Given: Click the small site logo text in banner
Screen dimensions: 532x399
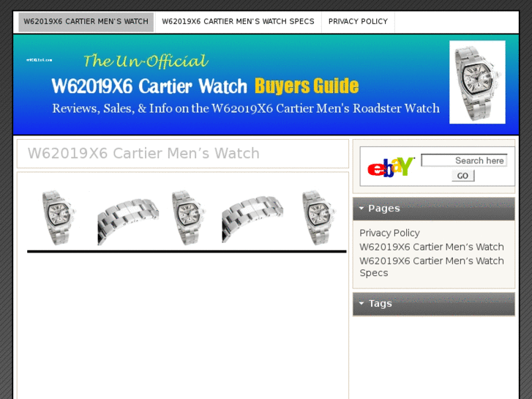Looking at the screenshot, I should [40, 60].
